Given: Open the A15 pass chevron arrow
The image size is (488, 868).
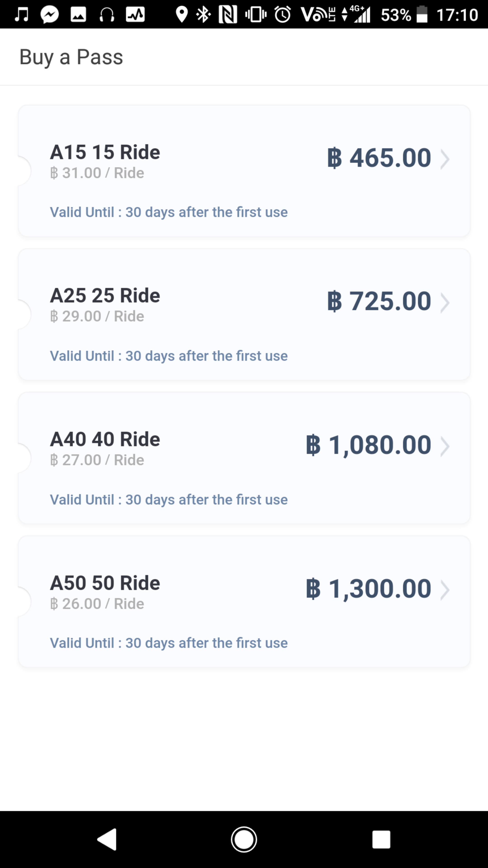Looking at the screenshot, I should [x=445, y=159].
